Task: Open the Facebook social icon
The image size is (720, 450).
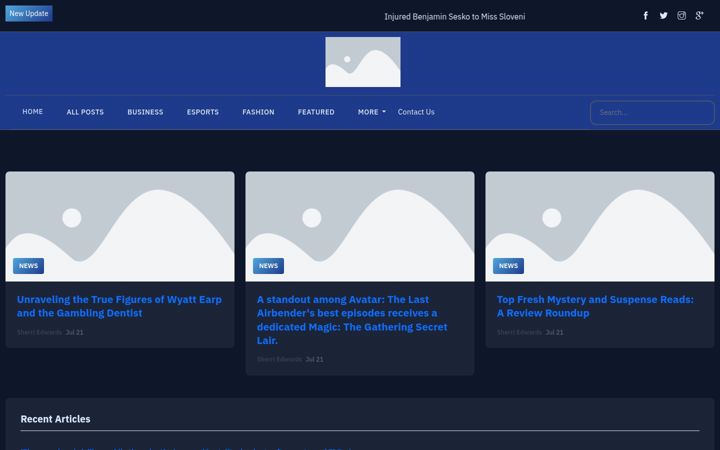Action: point(645,16)
